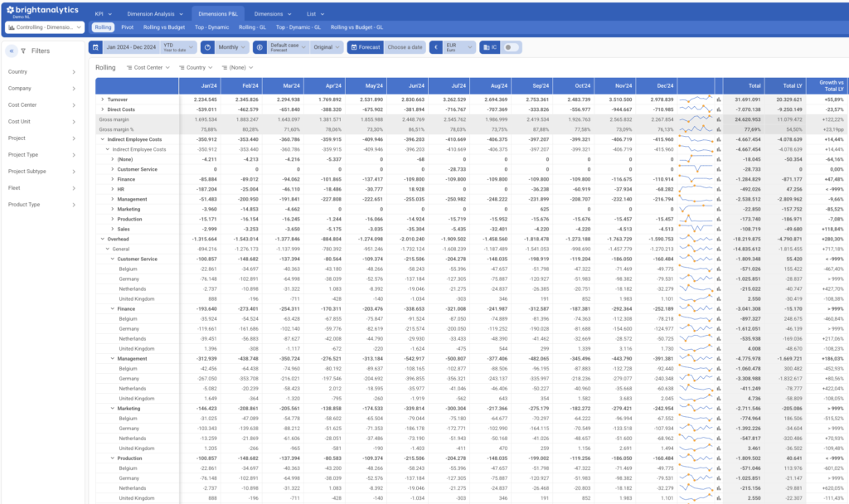Open chart icon for Overhead row
Image resolution: width=849 pixels, height=504 pixels.
point(719,240)
